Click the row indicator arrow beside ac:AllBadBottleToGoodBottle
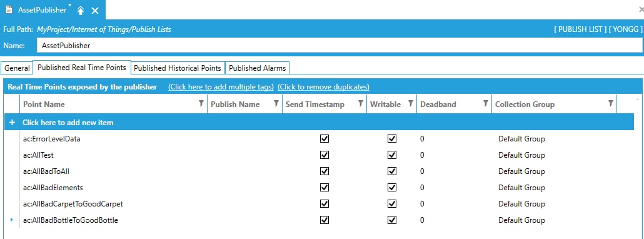The width and height of the screenshot is (644, 239). tap(11, 220)
